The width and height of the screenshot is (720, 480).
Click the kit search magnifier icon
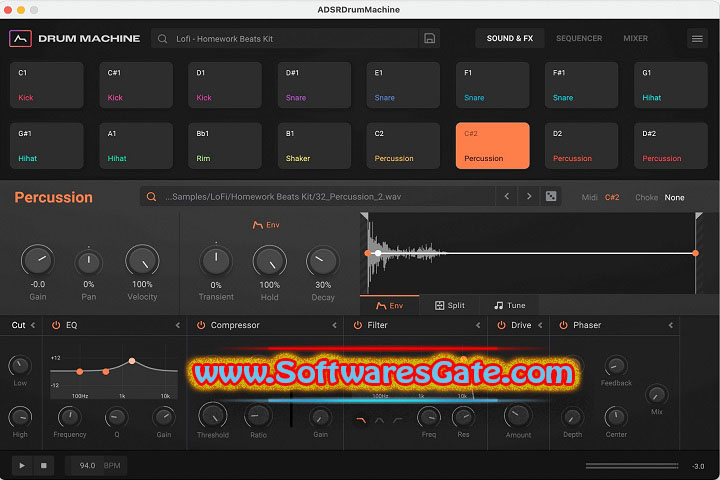pyautogui.click(x=163, y=39)
